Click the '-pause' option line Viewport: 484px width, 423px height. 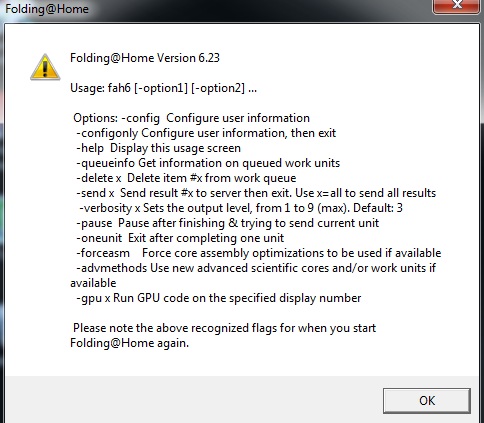coord(228,223)
